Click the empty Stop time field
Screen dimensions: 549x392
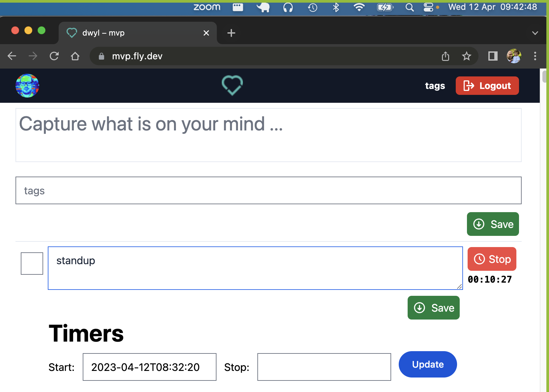pyautogui.click(x=324, y=367)
